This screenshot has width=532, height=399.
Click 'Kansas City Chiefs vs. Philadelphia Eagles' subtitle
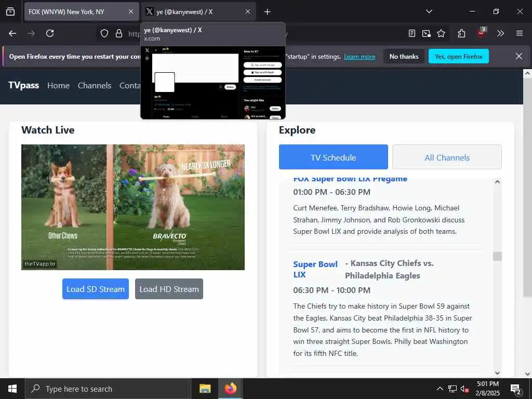(x=389, y=270)
